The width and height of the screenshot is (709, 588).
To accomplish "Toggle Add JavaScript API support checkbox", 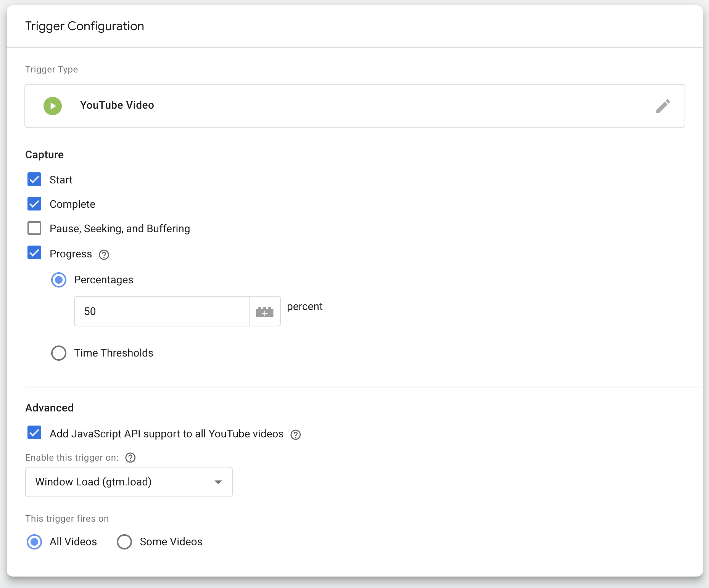I will click(x=34, y=432).
